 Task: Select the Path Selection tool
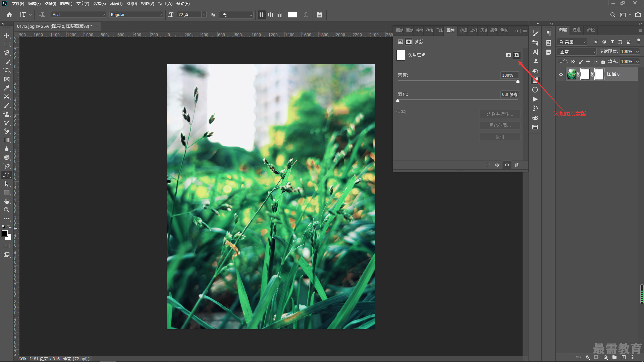click(x=7, y=184)
